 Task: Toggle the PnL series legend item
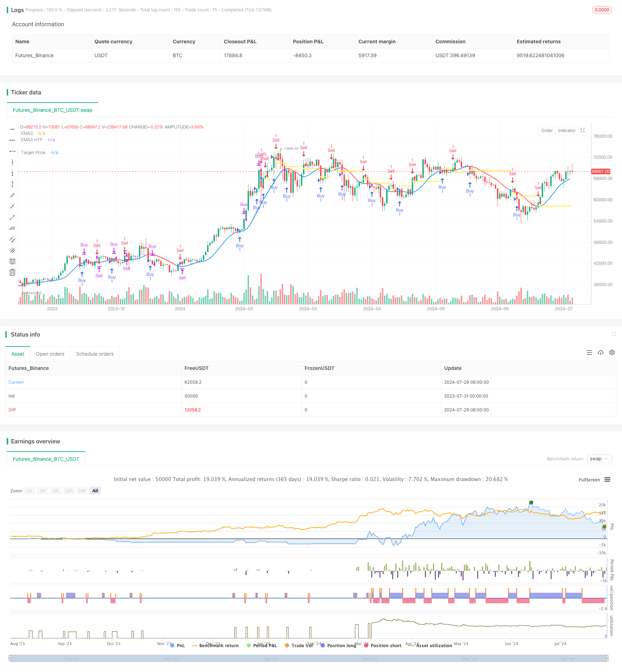178,645
